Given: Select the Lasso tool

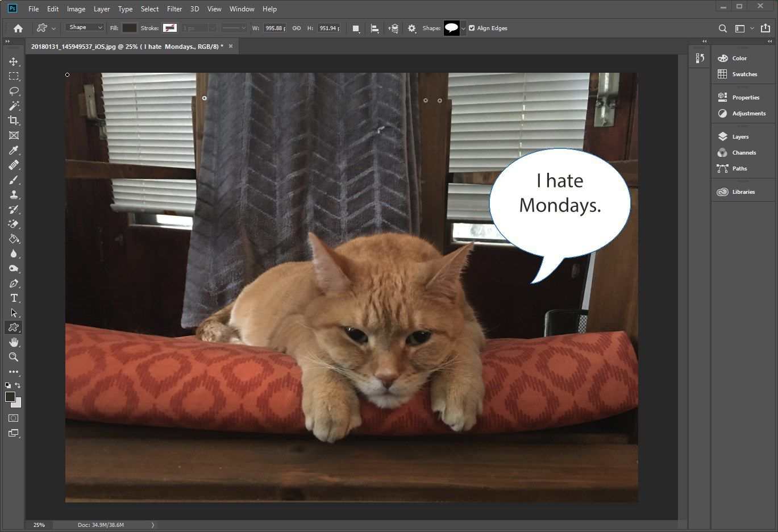Looking at the screenshot, I should coord(14,91).
